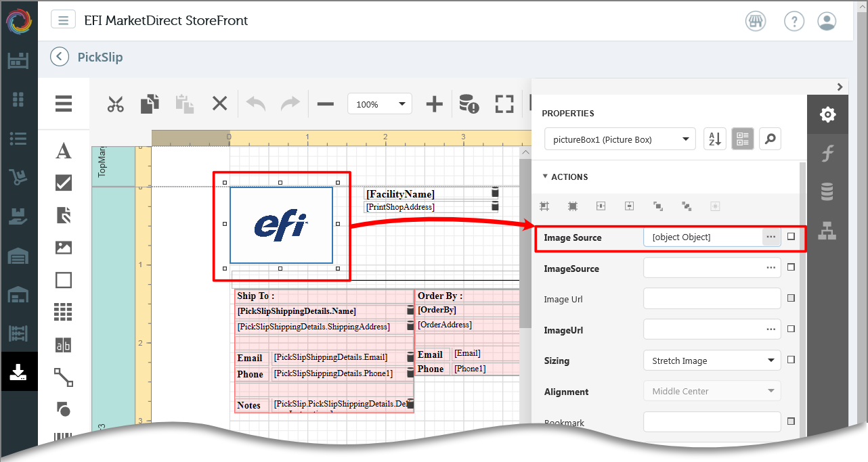Click the database warning icon in the toolbar

469,103
